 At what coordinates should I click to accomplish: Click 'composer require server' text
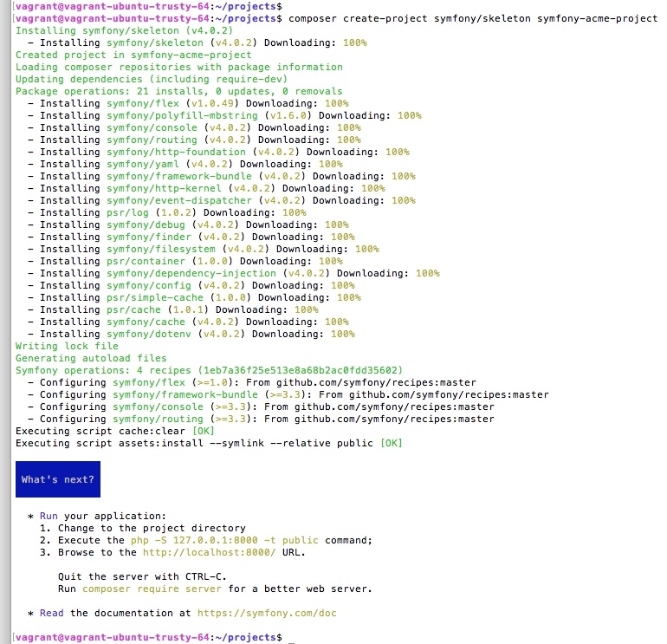[x=152, y=589]
